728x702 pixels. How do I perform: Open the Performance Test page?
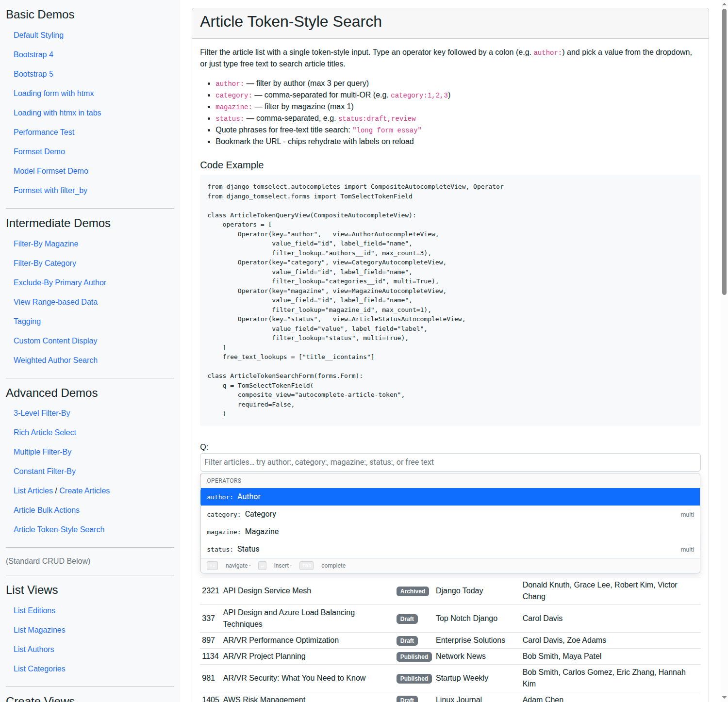pyautogui.click(x=44, y=132)
